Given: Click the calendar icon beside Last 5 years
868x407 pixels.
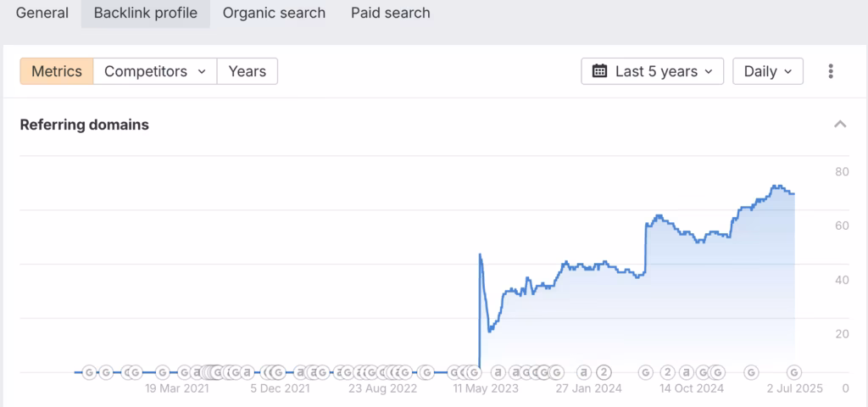Looking at the screenshot, I should tap(599, 71).
